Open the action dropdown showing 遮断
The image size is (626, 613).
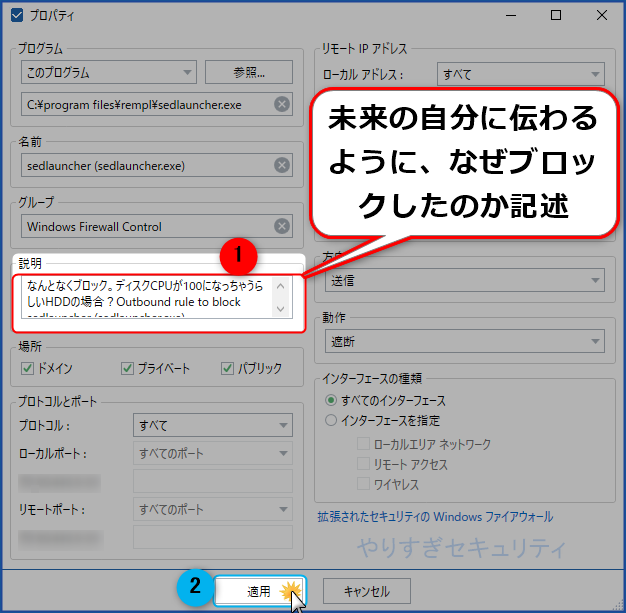[x=465, y=341]
